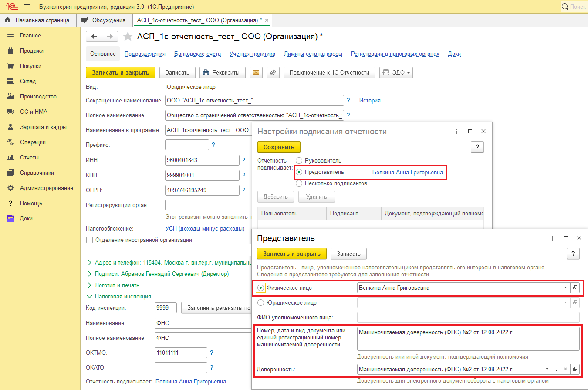Go to Начальная страница home tab
This screenshot has width=588, height=390.
tap(37, 20)
